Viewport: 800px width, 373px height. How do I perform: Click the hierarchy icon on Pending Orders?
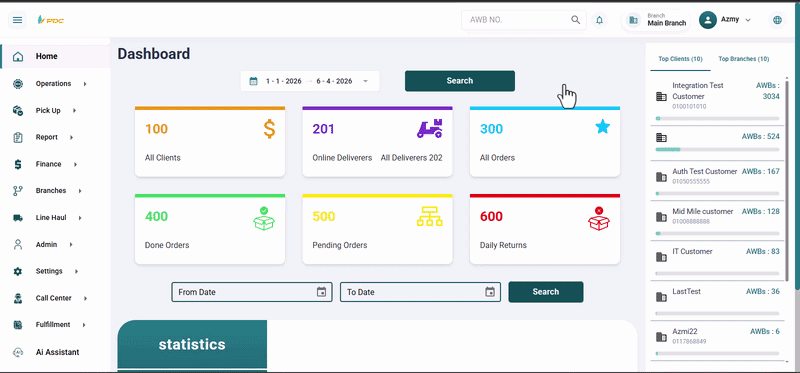[430, 216]
